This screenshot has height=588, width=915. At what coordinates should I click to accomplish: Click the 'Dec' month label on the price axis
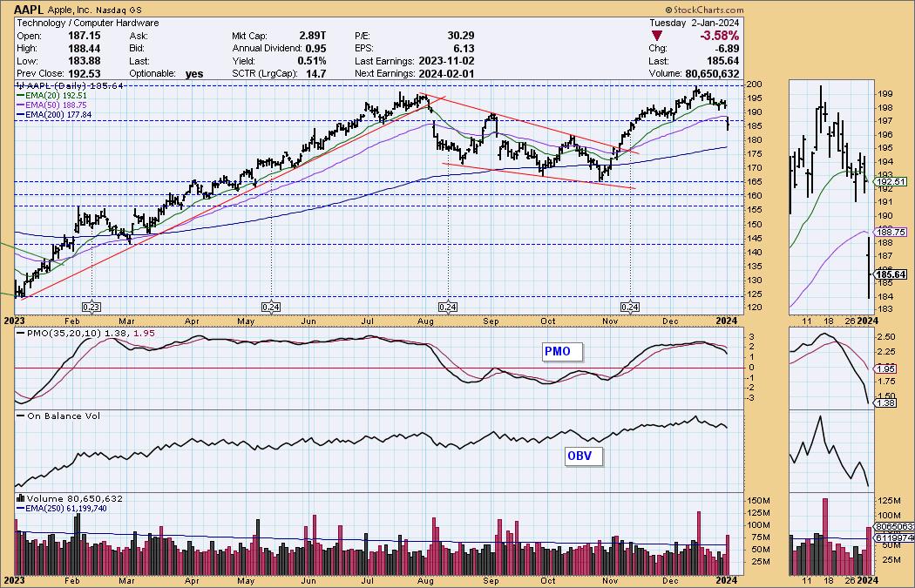[x=670, y=321]
